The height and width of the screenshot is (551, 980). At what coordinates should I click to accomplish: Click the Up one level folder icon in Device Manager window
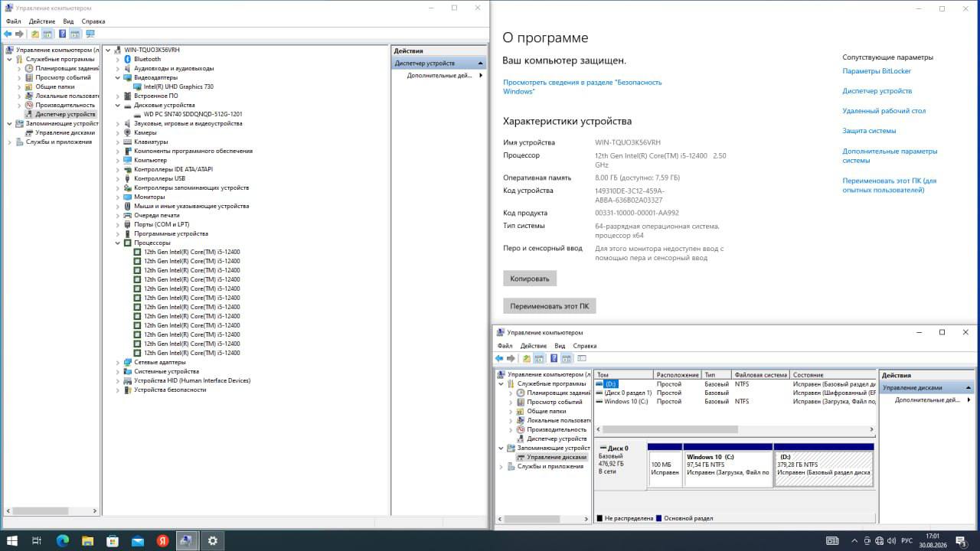[34, 34]
